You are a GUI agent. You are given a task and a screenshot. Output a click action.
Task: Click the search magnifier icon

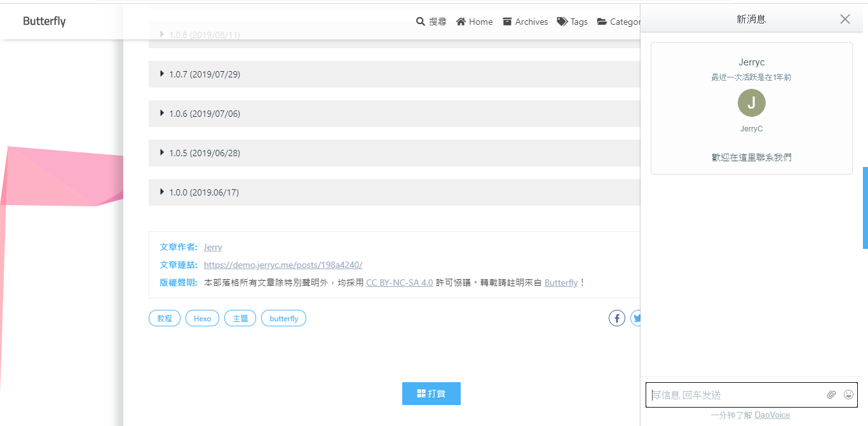click(x=421, y=22)
